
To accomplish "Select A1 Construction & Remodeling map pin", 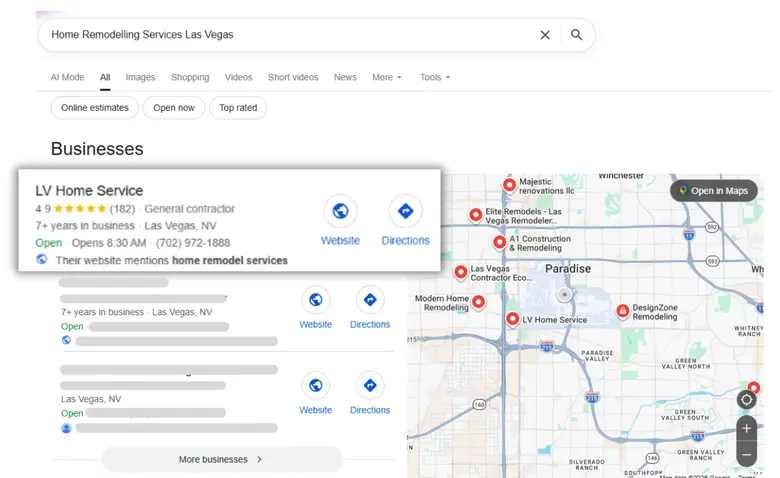I will (x=499, y=242).
